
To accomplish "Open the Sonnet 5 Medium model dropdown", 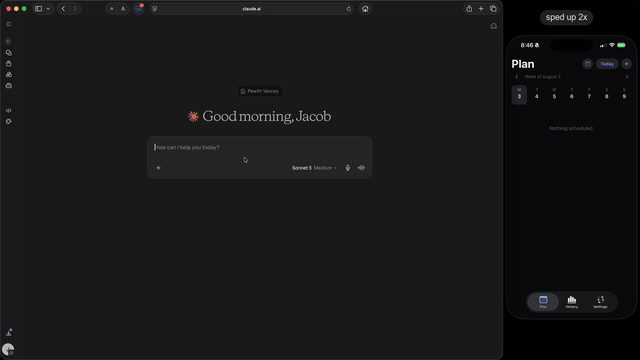I will [314, 168].
